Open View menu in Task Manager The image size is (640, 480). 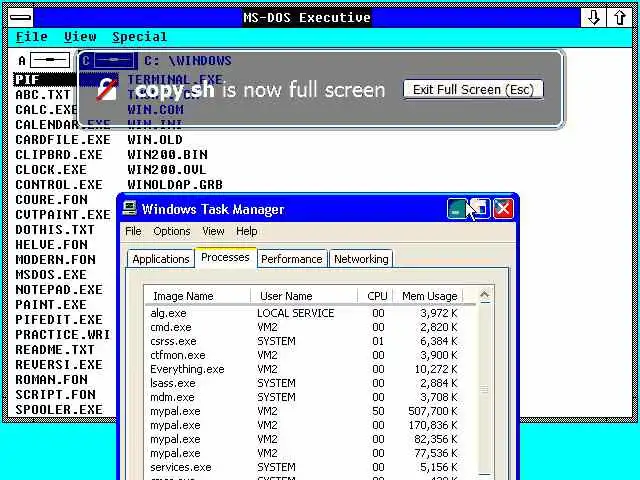(x=213, y=231)
